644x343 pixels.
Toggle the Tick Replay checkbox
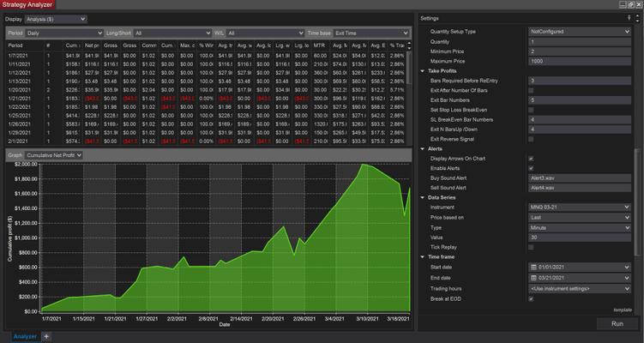pos(532,247)
